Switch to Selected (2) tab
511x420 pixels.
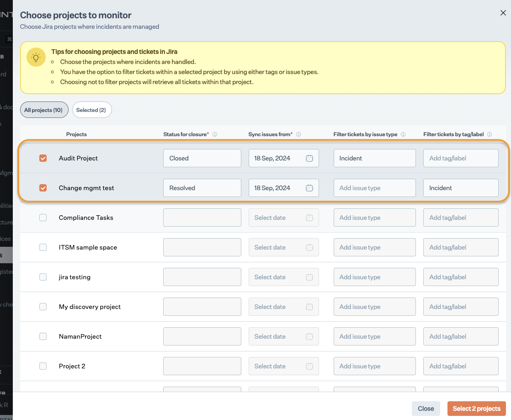[x=91, y=110]
